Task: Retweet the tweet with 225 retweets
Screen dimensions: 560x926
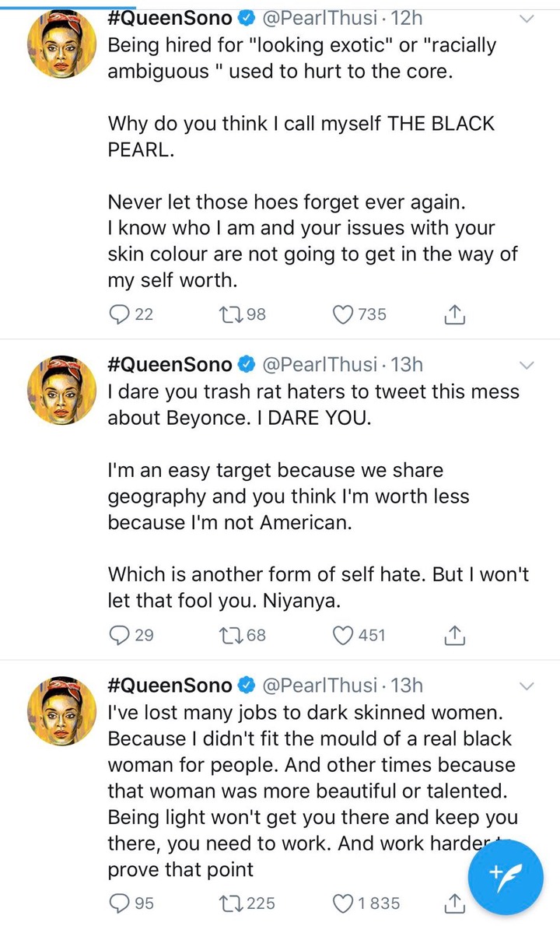Action: tap(229, 903)
